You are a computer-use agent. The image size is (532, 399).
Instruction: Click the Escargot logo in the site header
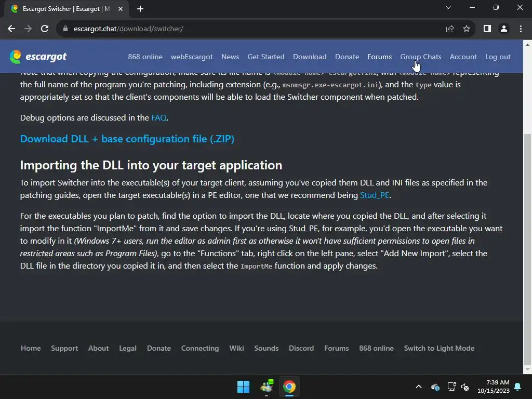click(38, 57)
